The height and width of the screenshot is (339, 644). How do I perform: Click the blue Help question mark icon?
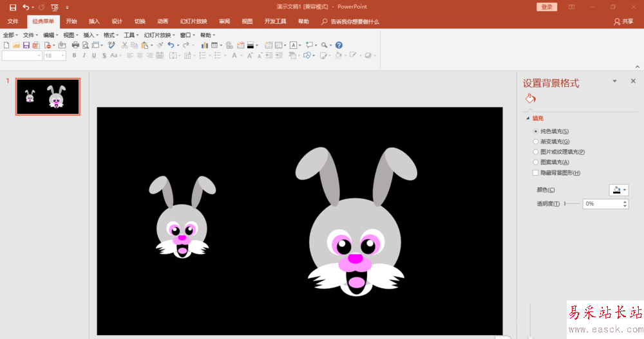coord(339,46)
